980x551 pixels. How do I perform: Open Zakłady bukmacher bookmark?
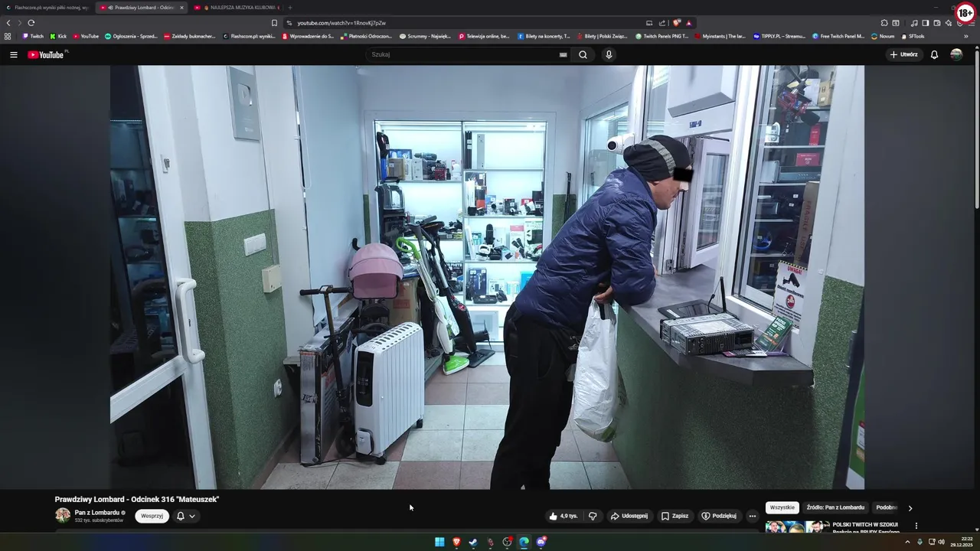pyautogui.click(x=190, y=36)
